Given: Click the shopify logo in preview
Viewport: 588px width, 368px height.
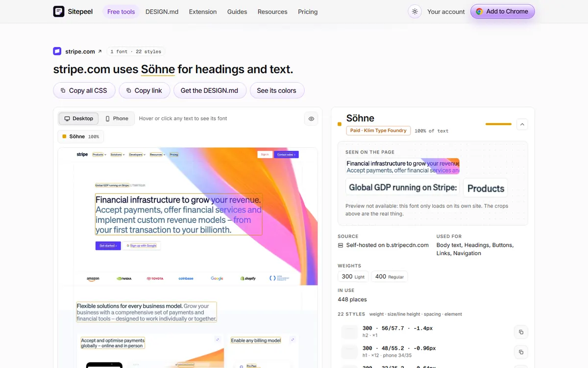Looking at the screenshot, I should coord(248,279).
